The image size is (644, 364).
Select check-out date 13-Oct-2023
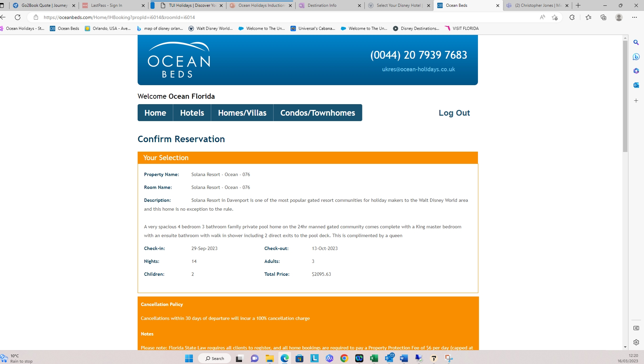[x=325, y=248]
